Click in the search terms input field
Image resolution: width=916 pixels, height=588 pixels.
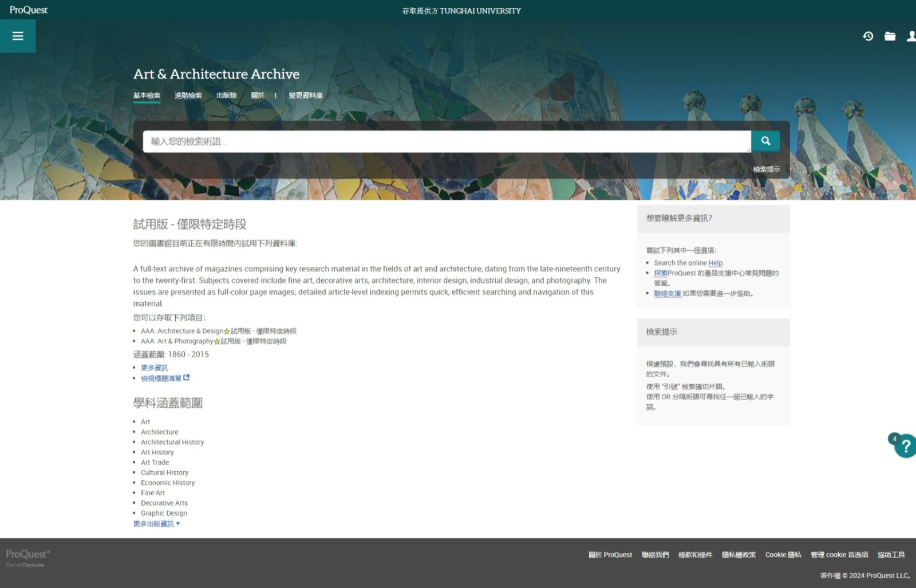coord(447,141)
